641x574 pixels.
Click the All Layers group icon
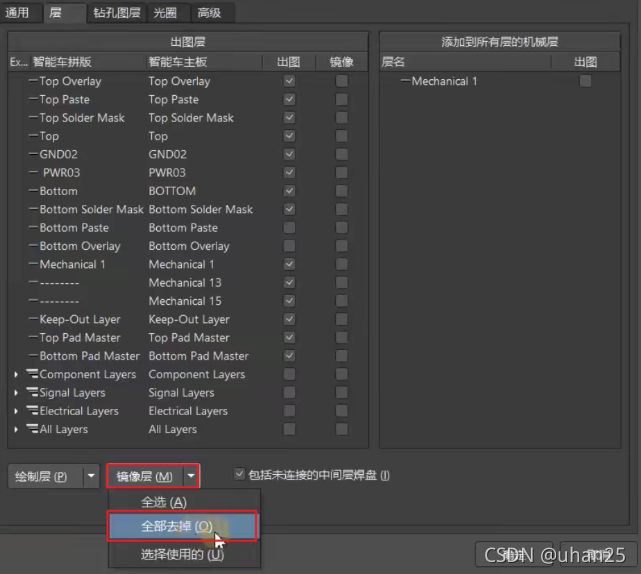click(32, 429)
